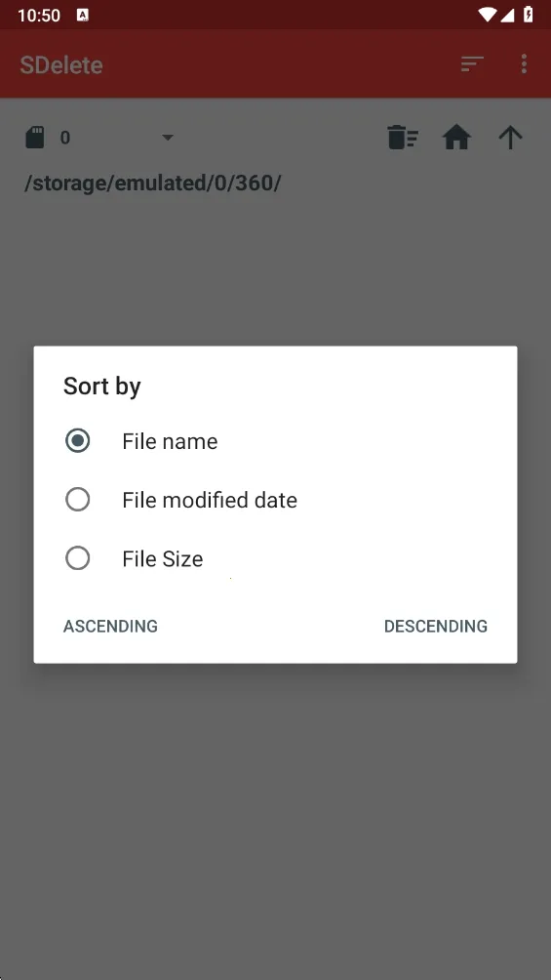The height and width of the screenshot is (980, 551).
Task: Go to home directory icon
Action: pos(456,138)
